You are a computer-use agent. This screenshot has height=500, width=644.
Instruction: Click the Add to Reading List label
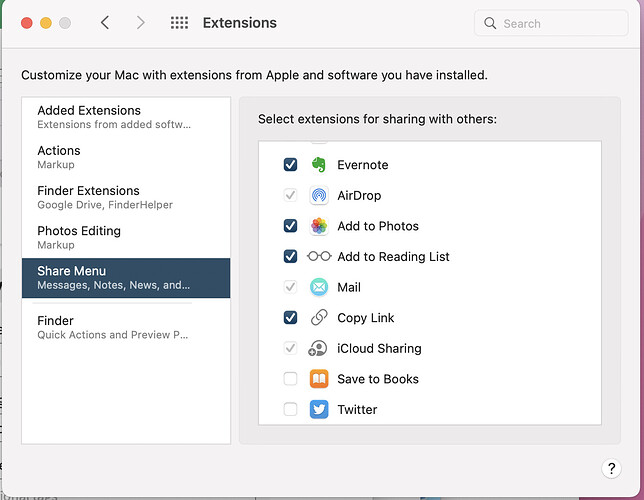pyautogui.click(x=393, y=257)
